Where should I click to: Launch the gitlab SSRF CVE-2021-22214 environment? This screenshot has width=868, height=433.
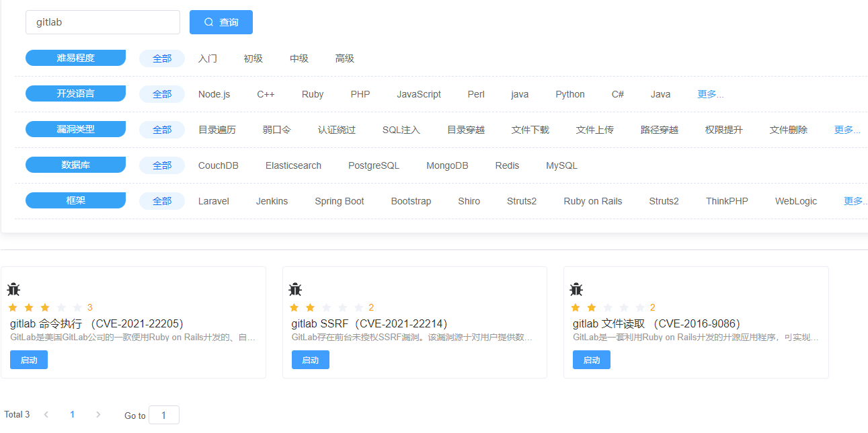311,360
